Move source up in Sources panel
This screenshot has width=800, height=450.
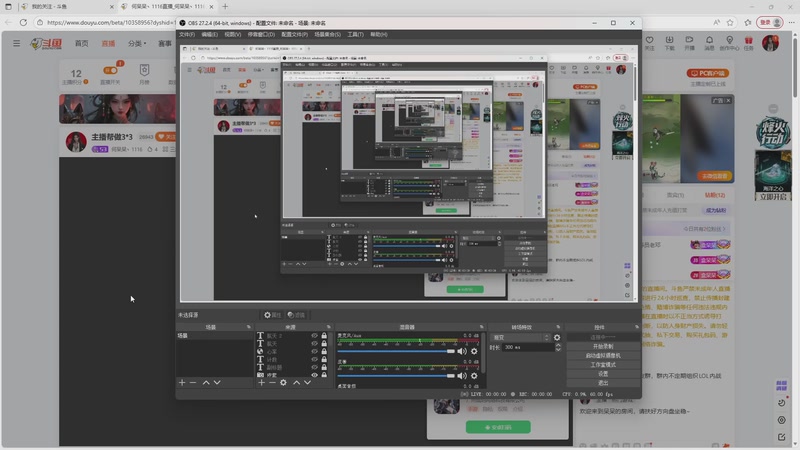point(296,382)
